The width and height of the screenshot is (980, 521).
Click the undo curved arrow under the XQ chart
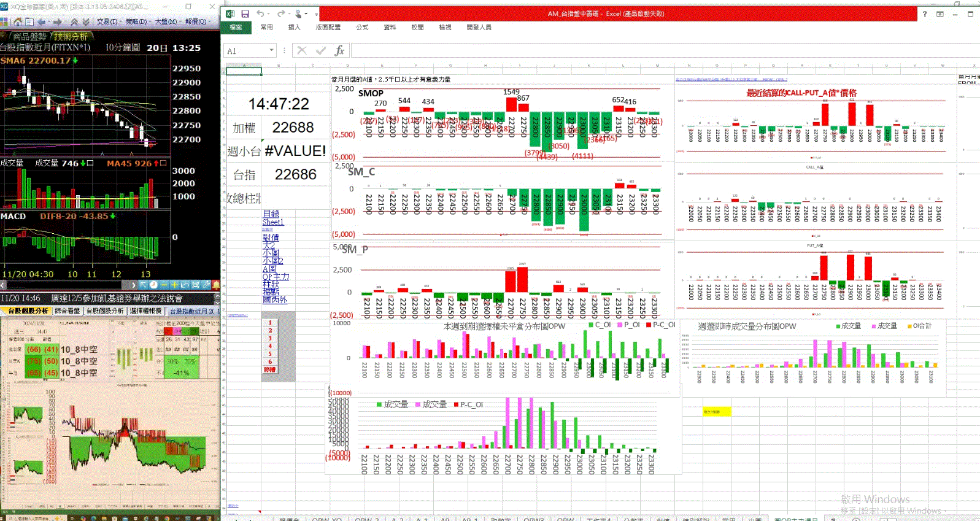185,285
